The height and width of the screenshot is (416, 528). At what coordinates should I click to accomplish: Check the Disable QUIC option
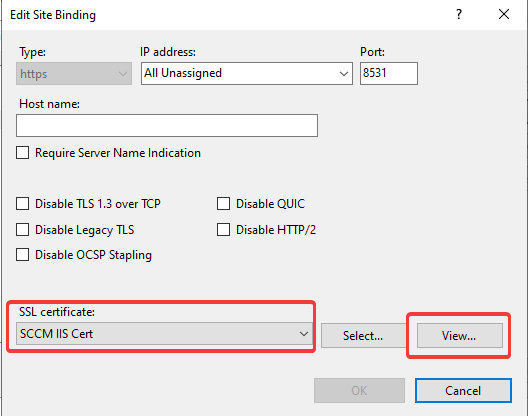(223, 204)
